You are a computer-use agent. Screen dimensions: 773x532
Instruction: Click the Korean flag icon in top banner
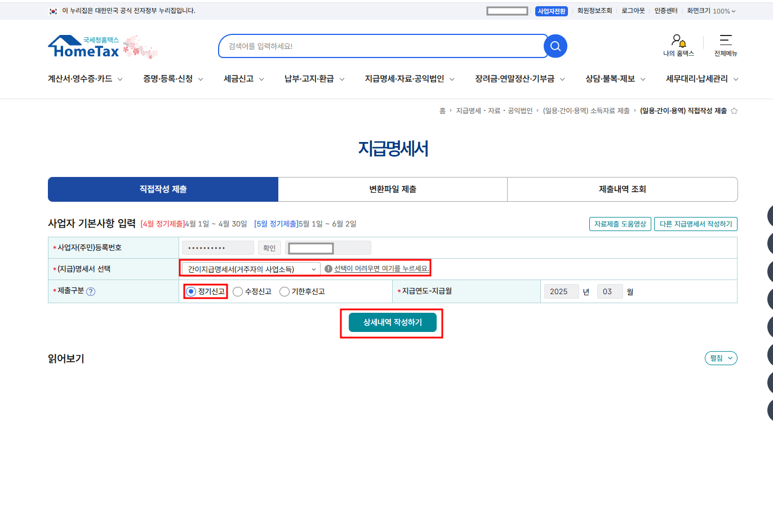click(53, 10)
